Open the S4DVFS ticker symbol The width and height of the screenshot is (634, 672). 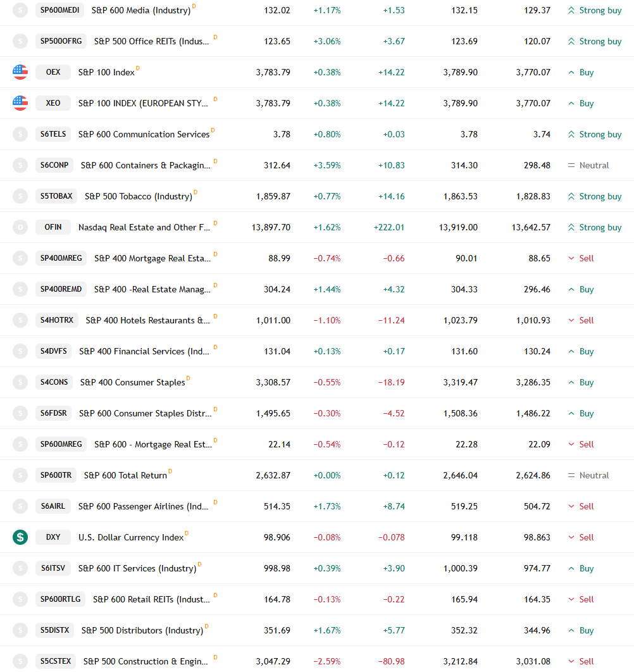point(54,351)
